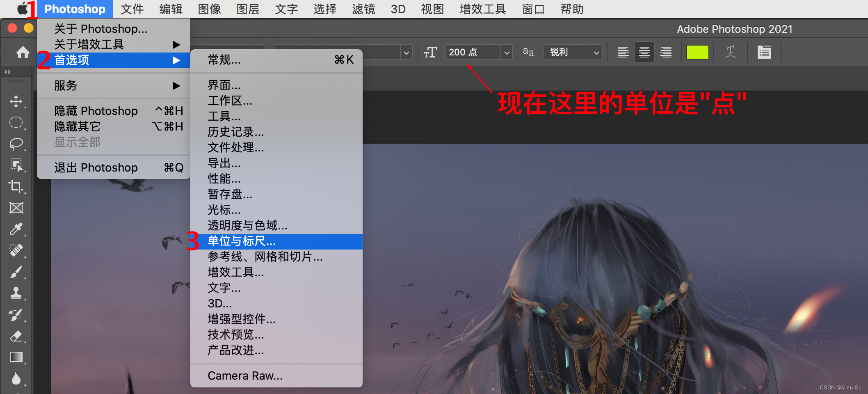Select the Clone Stamp tool
Screen dimensions: 868x394
pos(16,293)
